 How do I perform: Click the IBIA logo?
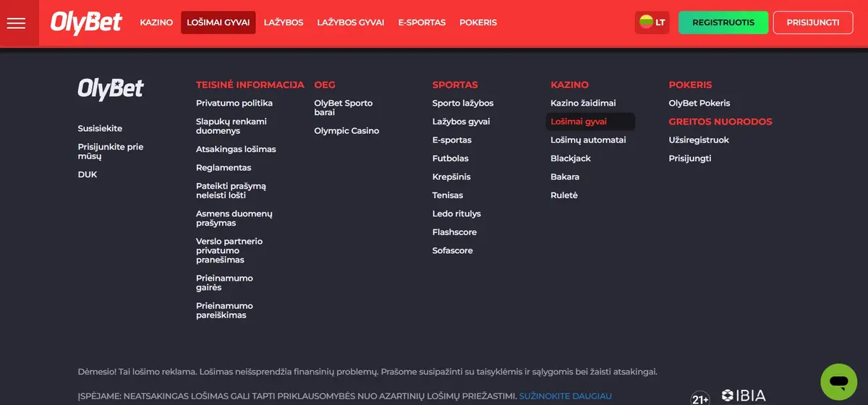[744, 396]
